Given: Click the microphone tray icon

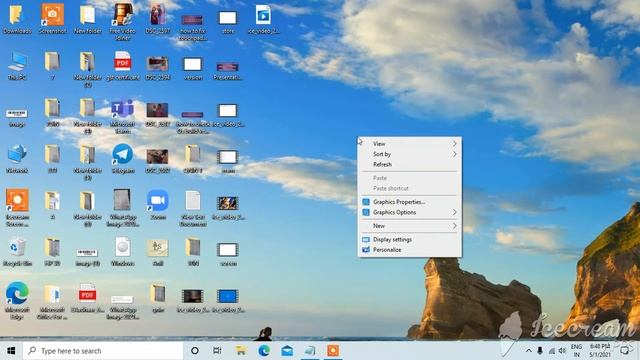Looking at the screenshot, I should (540, 351).
